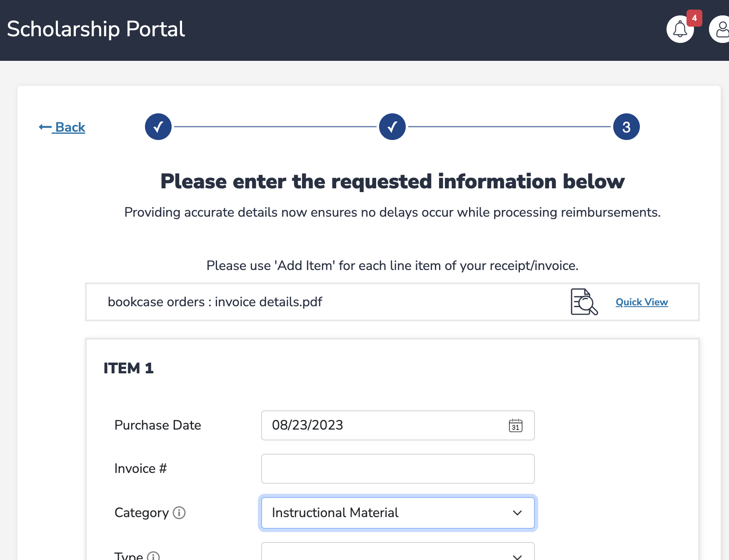
Task: Click the document magnifier preview icon
Action: click(x=584, y=302)
